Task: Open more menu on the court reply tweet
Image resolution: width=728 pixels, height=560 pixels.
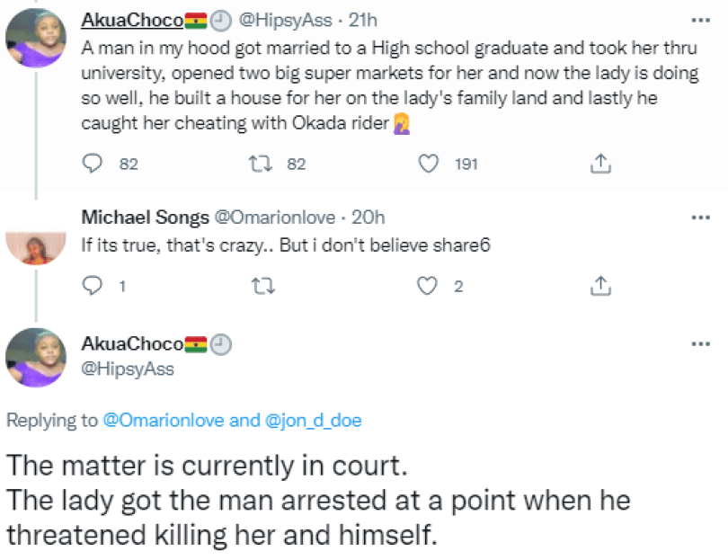Action: pos(699,344)
